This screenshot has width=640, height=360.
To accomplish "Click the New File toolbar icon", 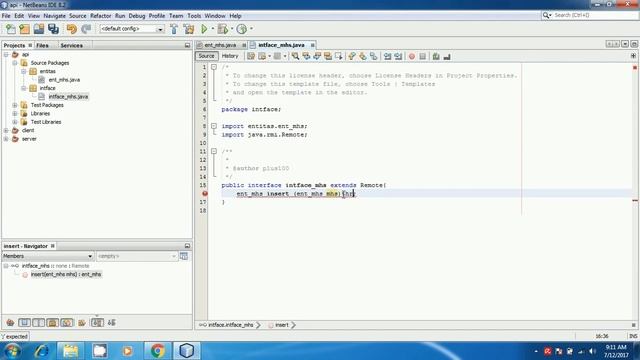I will click(11, 29).
